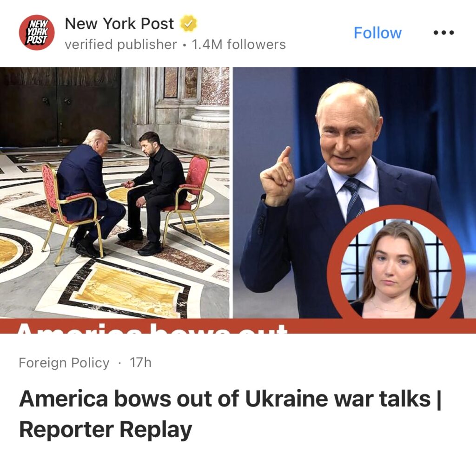
Task: Follow the New York Post publisher
Action: pyautogui.click(x=377, y=33)
